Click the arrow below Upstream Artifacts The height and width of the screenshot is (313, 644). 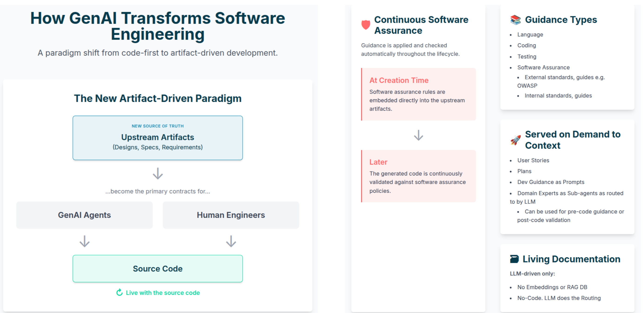(158, 173)
